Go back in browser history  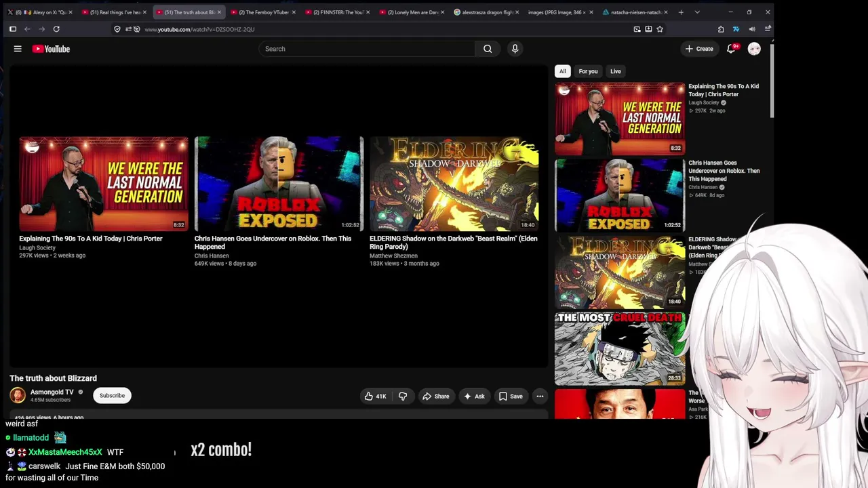pos(27,29)
